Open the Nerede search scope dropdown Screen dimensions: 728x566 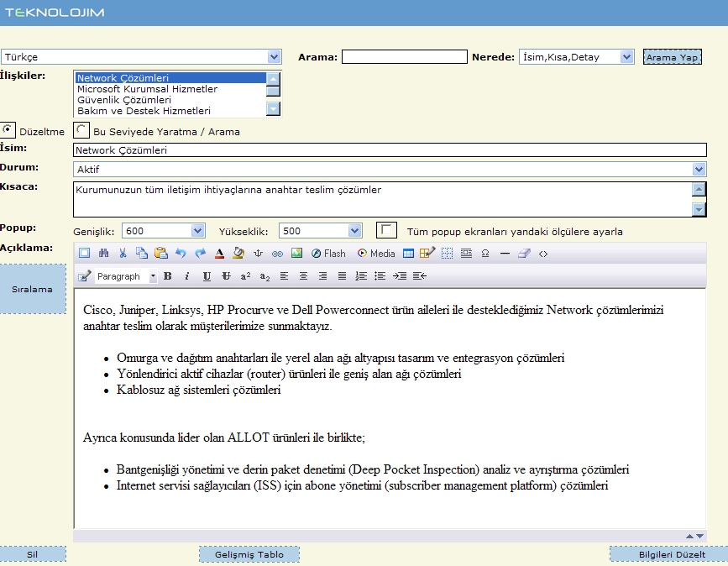(x=577, y=56)
